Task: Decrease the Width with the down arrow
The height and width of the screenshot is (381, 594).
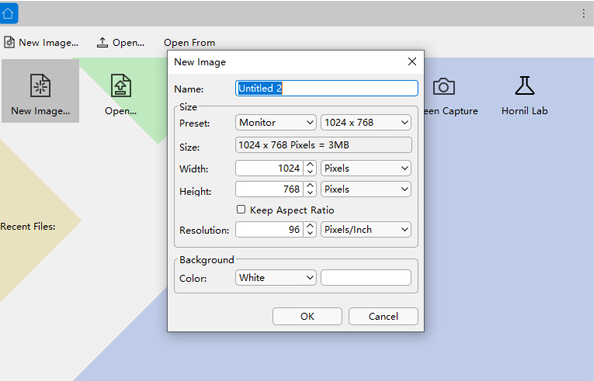Action: [310, 172]
